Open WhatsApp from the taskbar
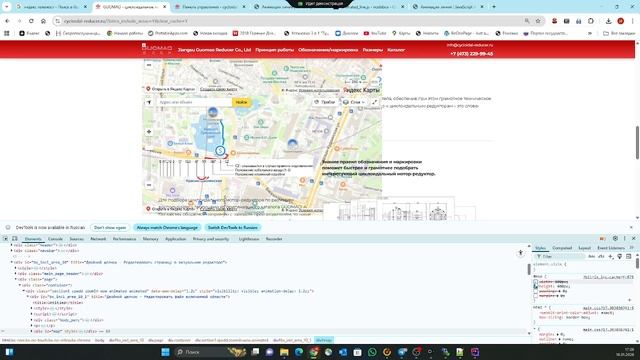640x360 pixels. [x=372, y=352]
